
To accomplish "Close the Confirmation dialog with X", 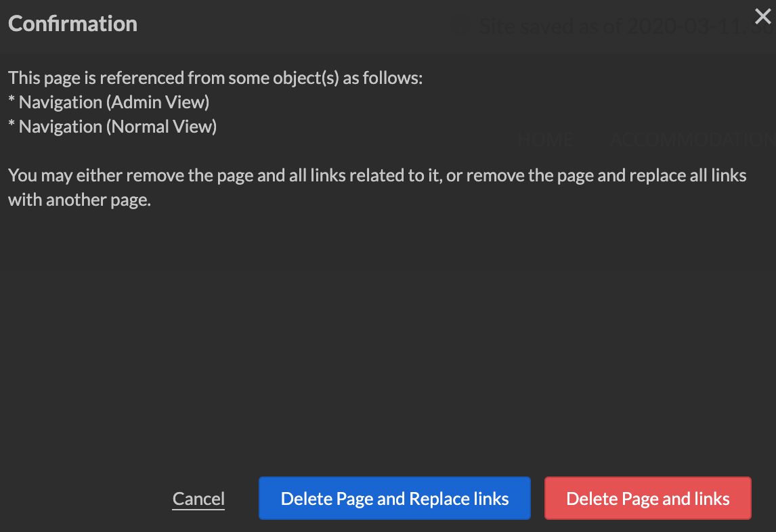I will pos(763,17).
